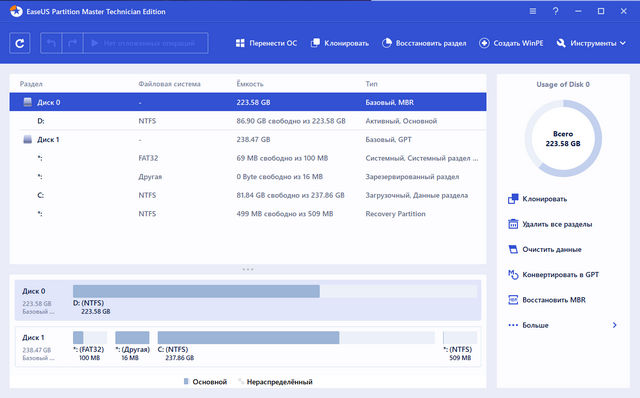This screenshot has height=398, width=640.
Task: Click the Тип column header
Action: coord(371,84)
